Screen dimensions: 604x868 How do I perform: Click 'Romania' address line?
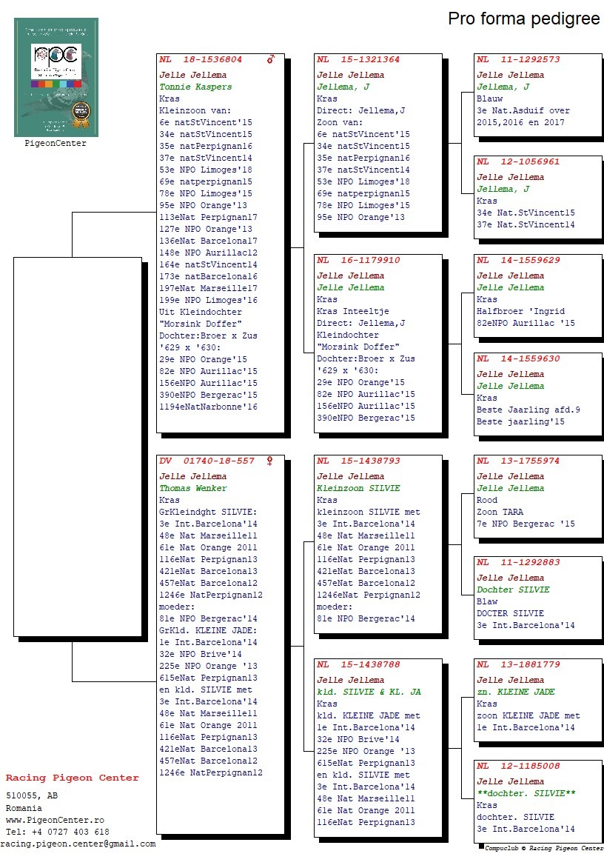point(24,808)
